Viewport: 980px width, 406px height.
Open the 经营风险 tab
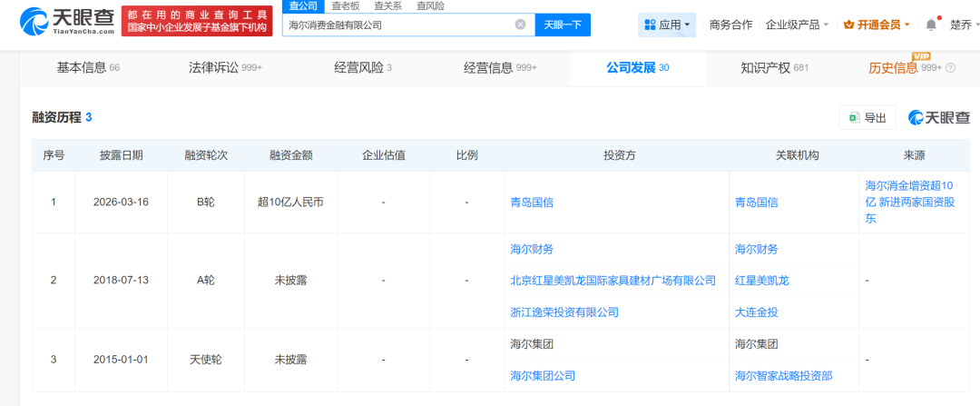click(363, 68)
